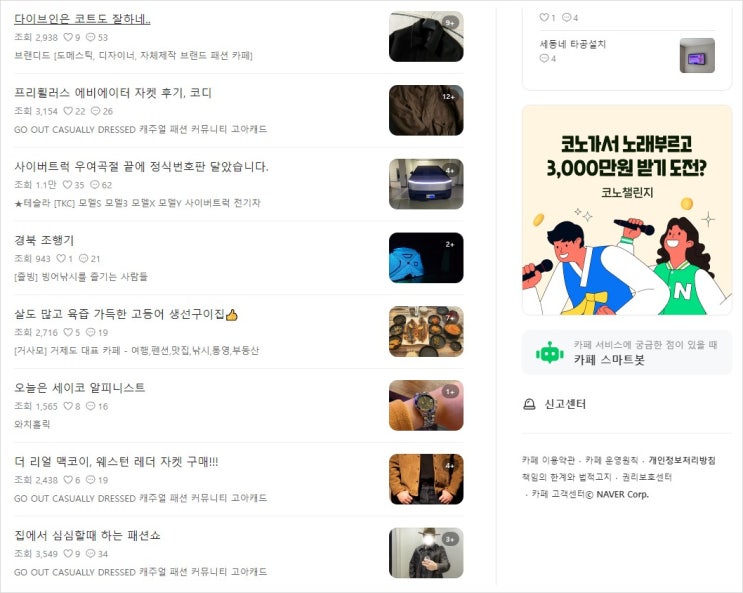This screenshot has height=593, width=743.
Task: Open the 카페 이용약관 footer link
Action: tap(548, 460)
